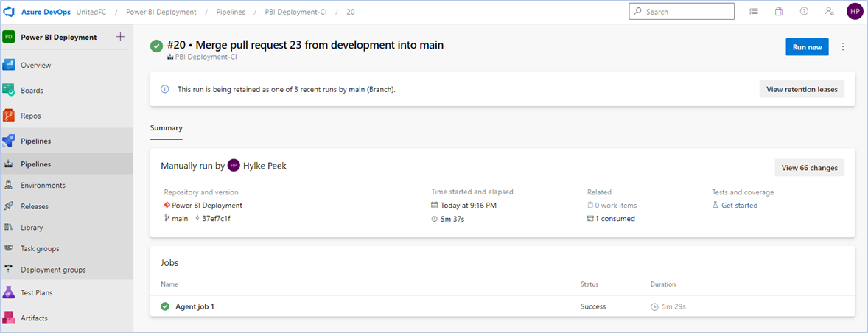Open the help question mark icon
The width and height of the screenshot is (868, 333).
point(805,11)
